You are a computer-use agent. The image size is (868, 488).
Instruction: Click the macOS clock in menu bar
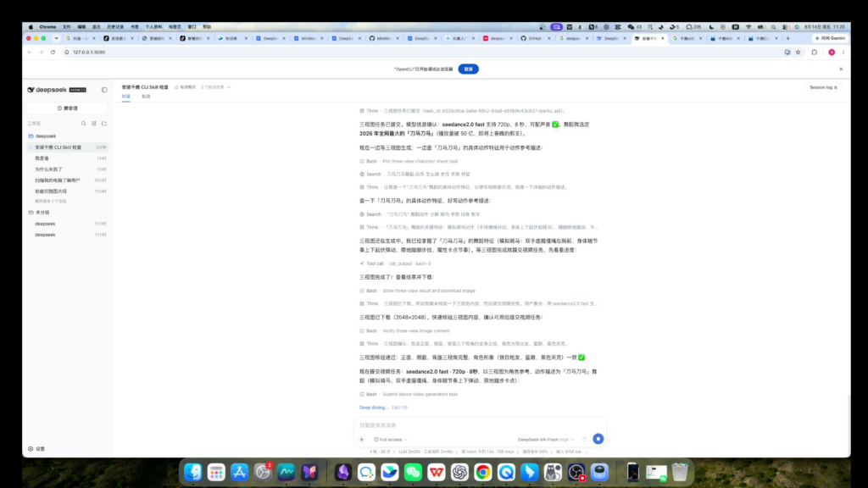coord(824,26)
